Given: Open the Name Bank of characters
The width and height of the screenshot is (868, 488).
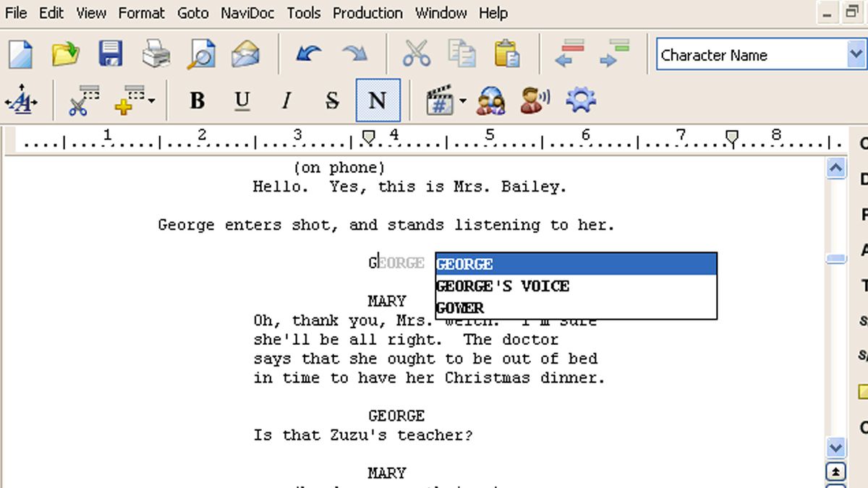Looking at the screenshot, I should point(490,100).
